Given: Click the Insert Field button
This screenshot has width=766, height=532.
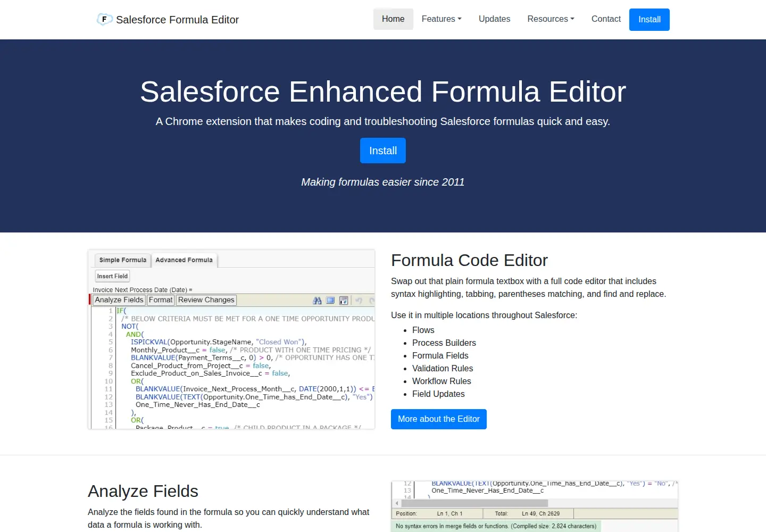Looking at the screenshot, I should point(112,276).
